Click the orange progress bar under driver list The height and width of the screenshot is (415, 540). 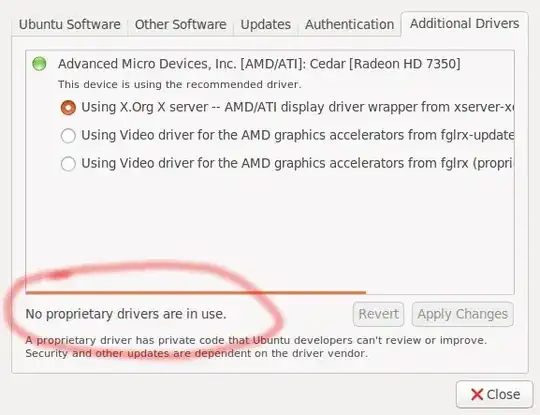tap(196, 293)
